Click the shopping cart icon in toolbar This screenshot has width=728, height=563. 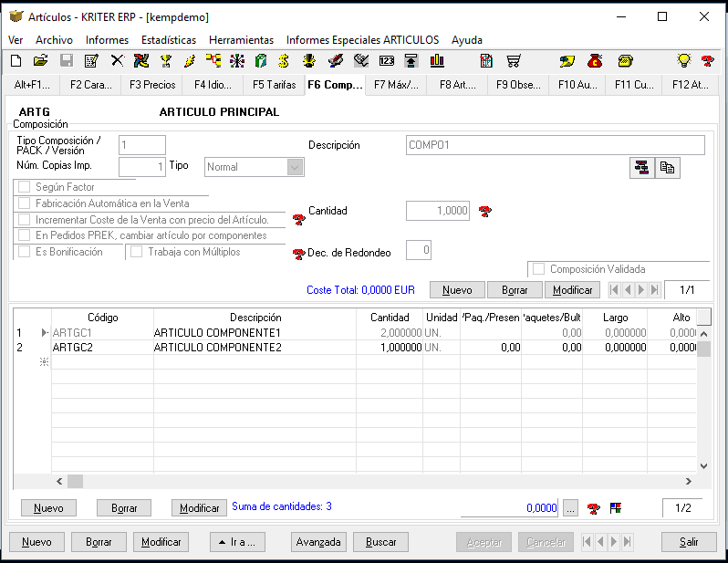tap(513, 61)
